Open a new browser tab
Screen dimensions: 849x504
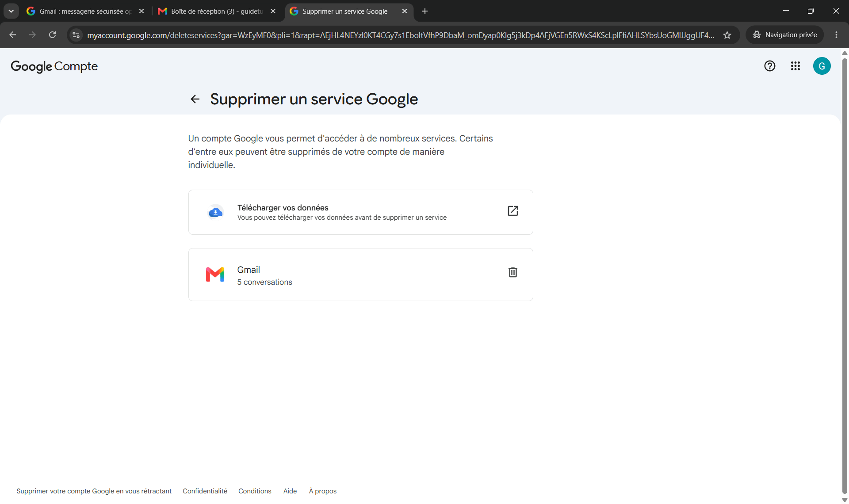click(x=425, y=11)
